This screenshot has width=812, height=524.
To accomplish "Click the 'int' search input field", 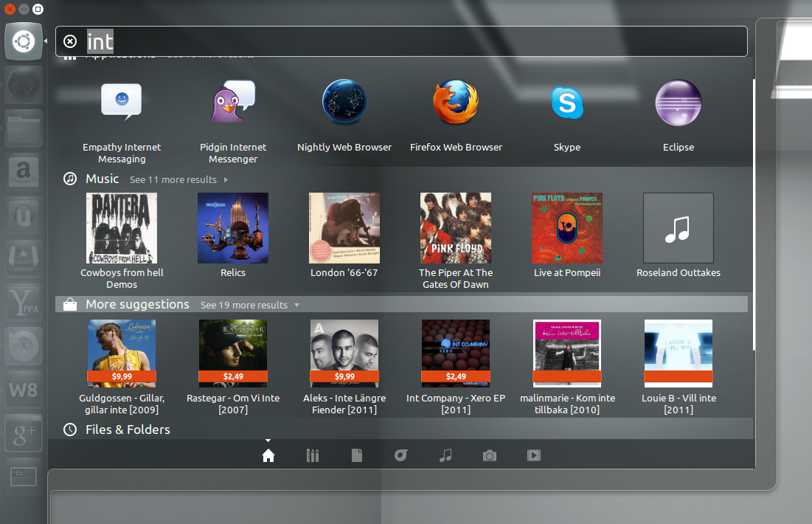I will click(x=401, y=41).
